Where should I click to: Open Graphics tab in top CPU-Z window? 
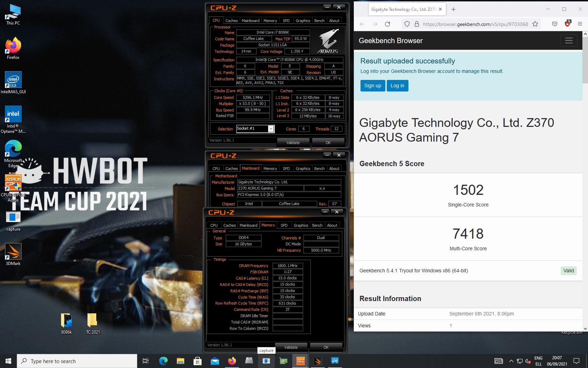click(303, 21)
